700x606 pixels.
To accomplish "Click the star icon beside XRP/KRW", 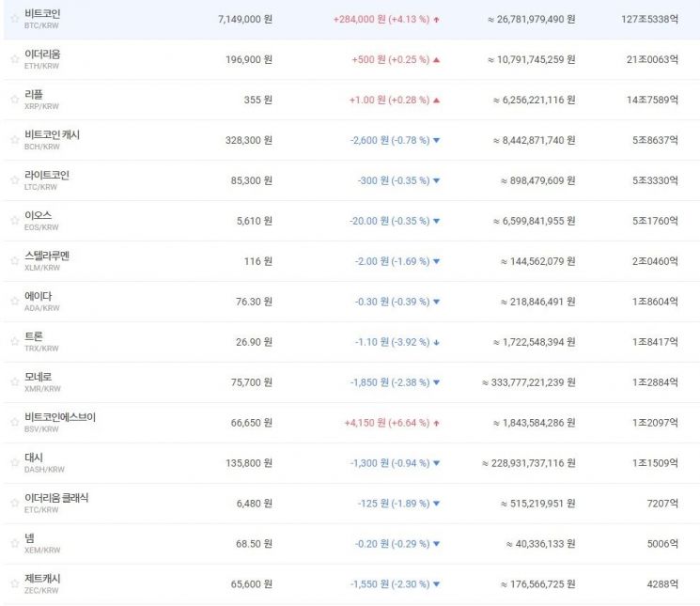I will (x=14, y=100).
